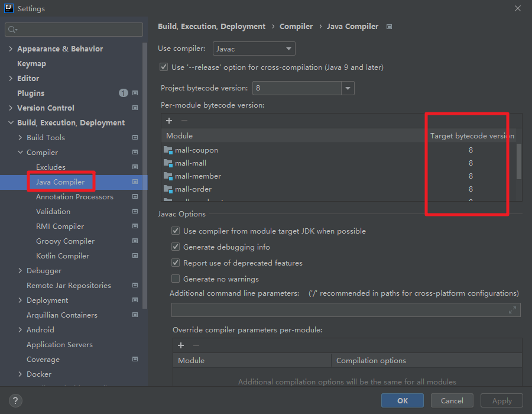Click the add module bytecode version plus icon
Image resolution: width=532 pixels, height=414 pixels.
[169, 121]
